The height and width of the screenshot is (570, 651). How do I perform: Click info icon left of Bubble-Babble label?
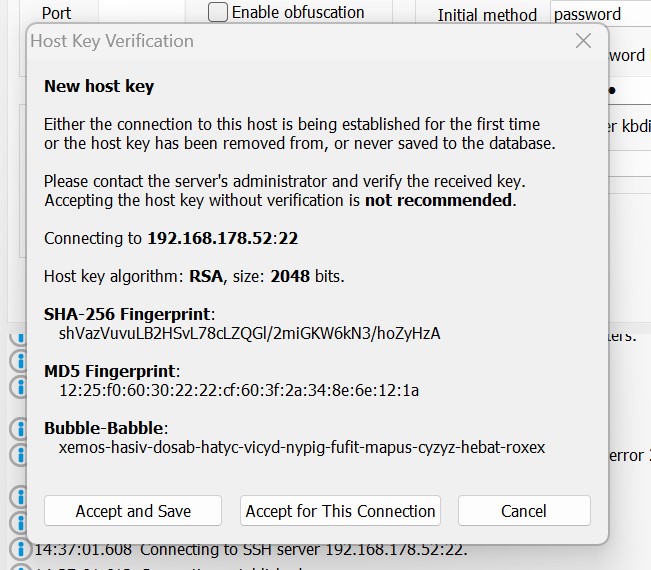pos(18,429)
